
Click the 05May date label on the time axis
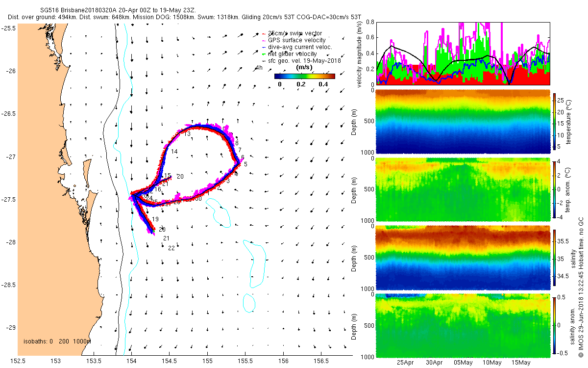point(463,363)
